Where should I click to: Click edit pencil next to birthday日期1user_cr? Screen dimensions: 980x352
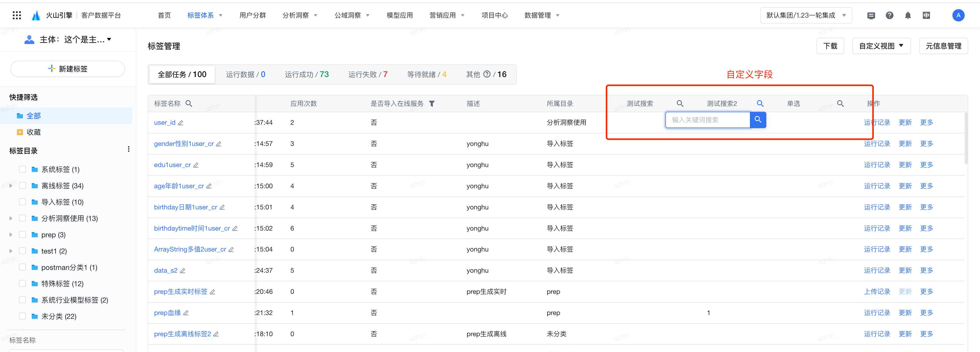222,208
